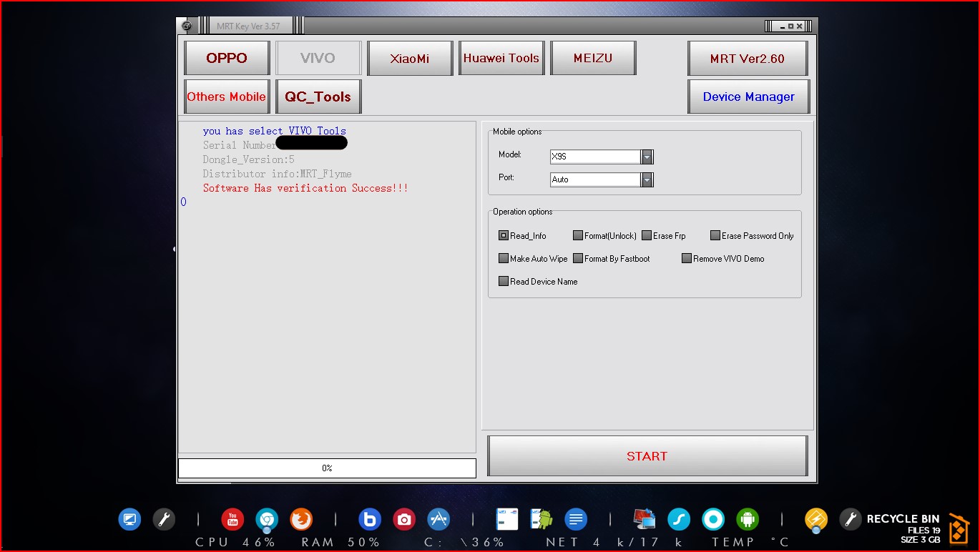Open the cyan swoosh dock icon
Screen dimensions: 980x552
click(x=679, y=519)
